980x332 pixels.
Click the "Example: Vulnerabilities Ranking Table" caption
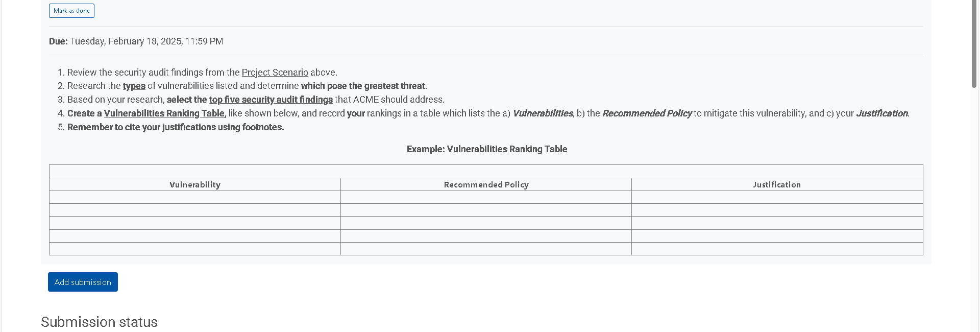coord(486,149)
